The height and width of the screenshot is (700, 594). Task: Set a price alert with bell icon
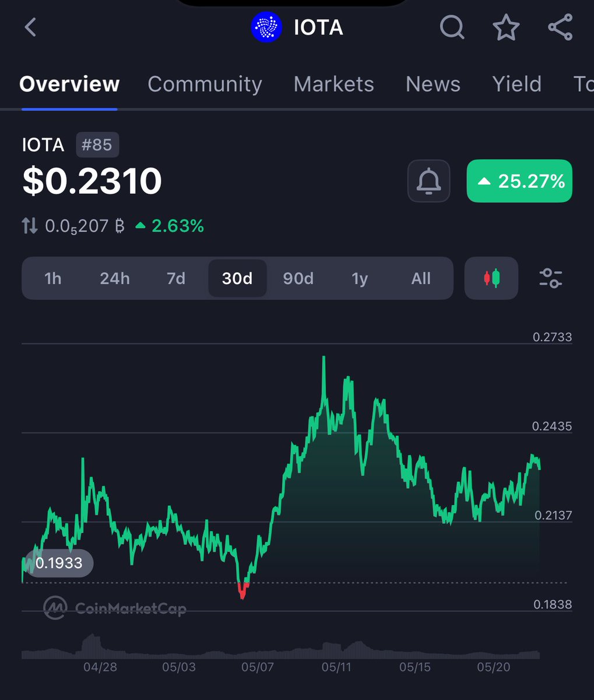click(x=428, y=181)
